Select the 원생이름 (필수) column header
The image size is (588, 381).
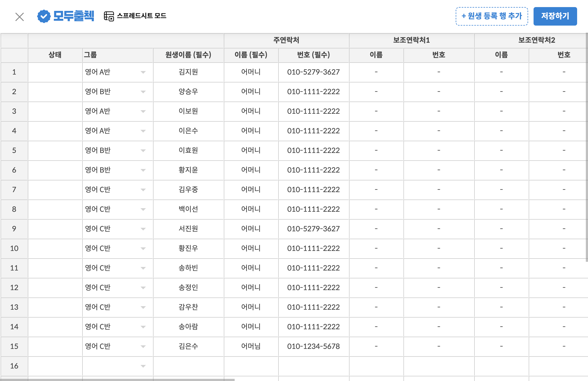tap(188, 55)
